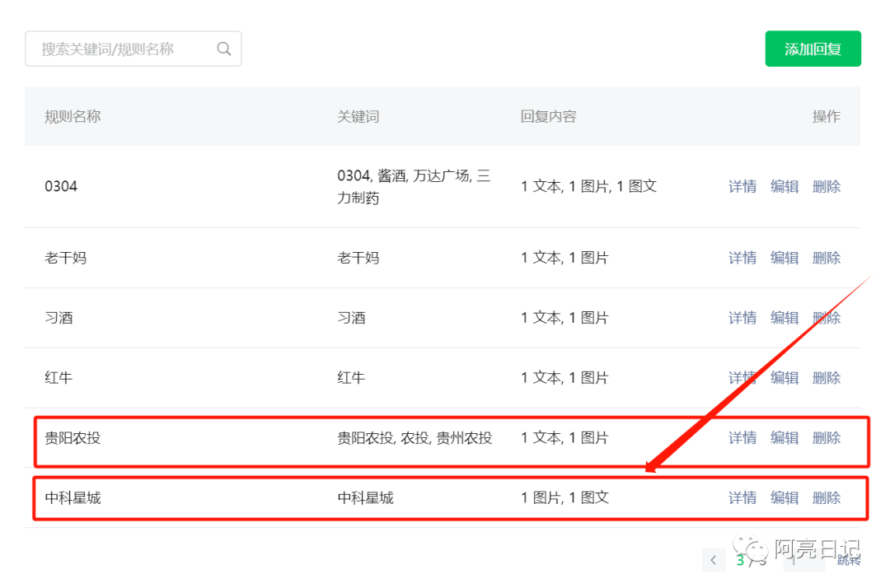The image size is (890, 588).
Task: Click the 回复内容 column header
Action: [x=548, y=117]
